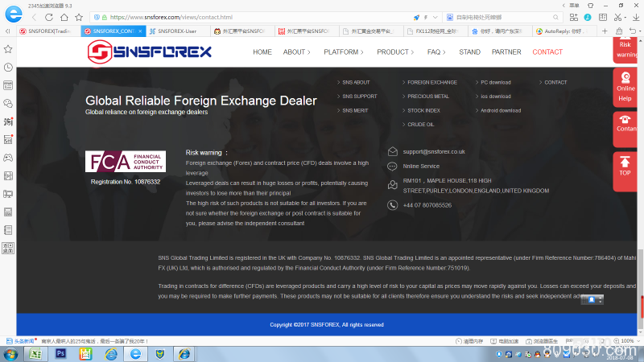The image size is (644, 362).
Task: Add a new tab with the plus icon
Action: click(605, 31)
